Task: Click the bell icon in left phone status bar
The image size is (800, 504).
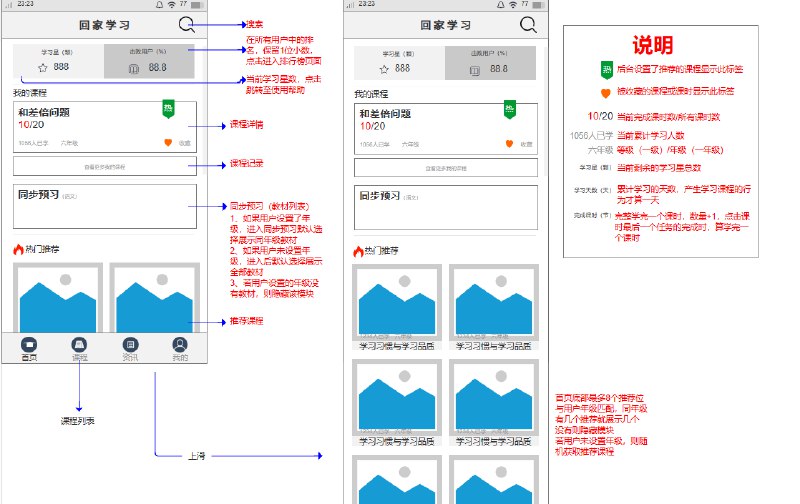Action: (160, 4)
